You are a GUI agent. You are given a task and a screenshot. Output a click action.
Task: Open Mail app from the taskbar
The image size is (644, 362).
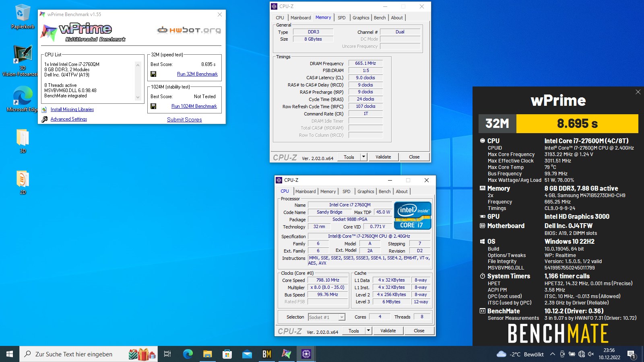tap(247, 354)
